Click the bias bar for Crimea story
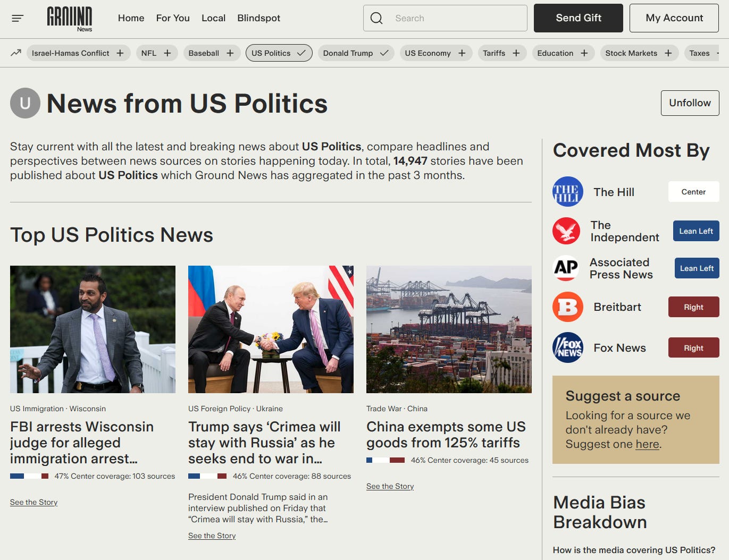729x560 pixels. pos(207,476)
